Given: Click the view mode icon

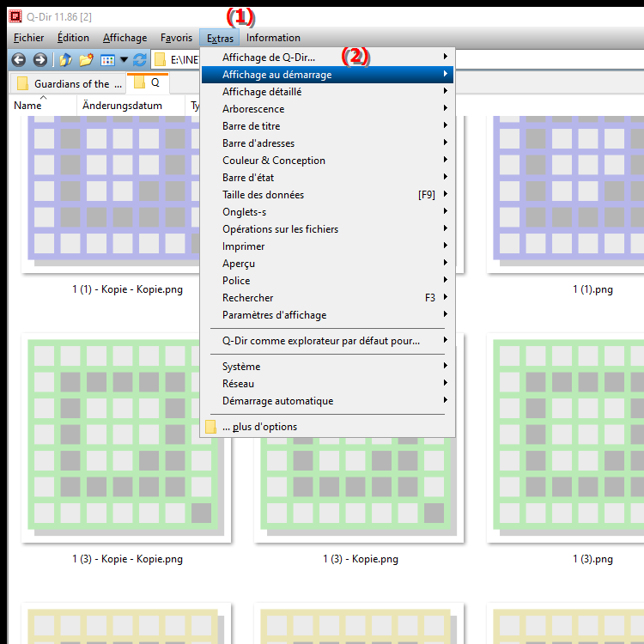Looking at the screenshot, I should tap(107, 60).
